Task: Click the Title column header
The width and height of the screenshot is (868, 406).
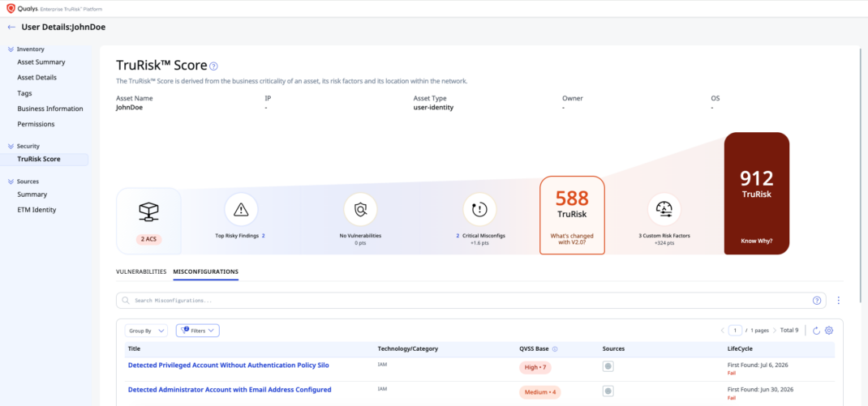Action: point(134,349)
